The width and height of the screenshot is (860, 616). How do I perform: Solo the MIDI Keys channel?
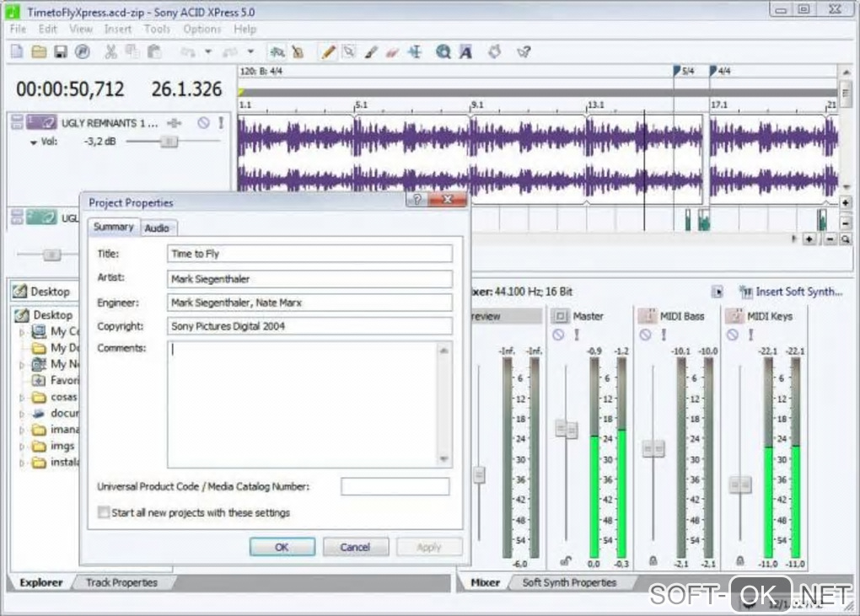point(751,335)
